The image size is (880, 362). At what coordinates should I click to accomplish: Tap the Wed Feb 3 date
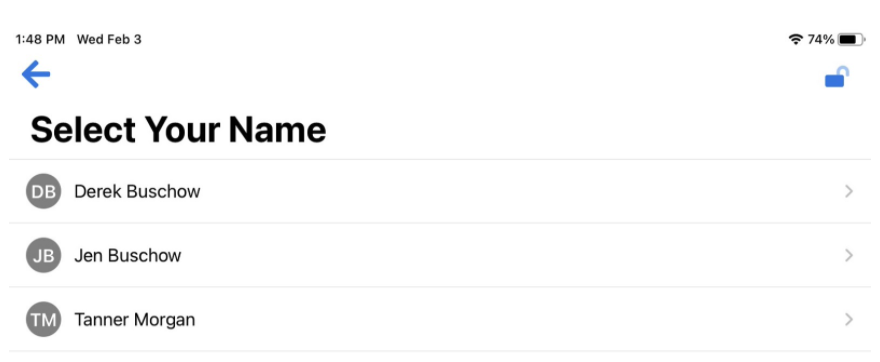click(x=109, y=39)
